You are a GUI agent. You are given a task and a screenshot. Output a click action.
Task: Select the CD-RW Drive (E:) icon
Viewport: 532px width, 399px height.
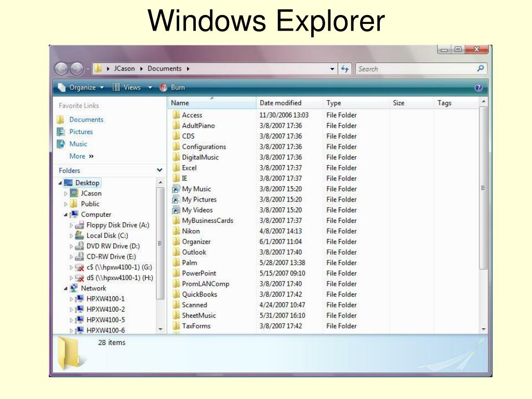pos(79,257)
